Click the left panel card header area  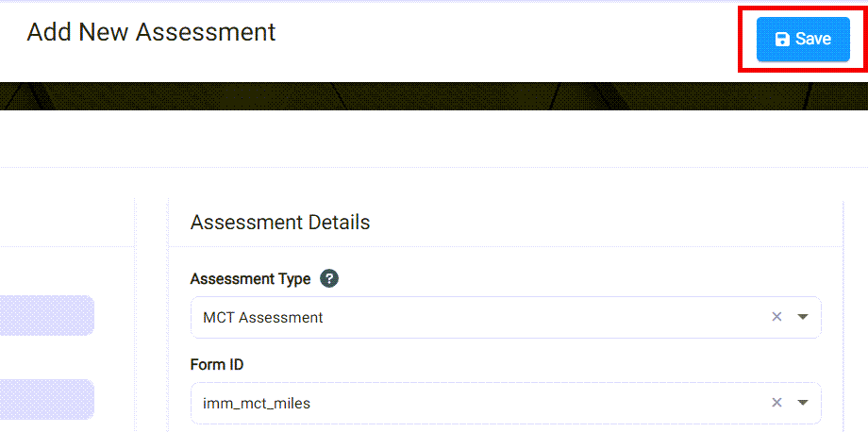(x=66, y=223)
